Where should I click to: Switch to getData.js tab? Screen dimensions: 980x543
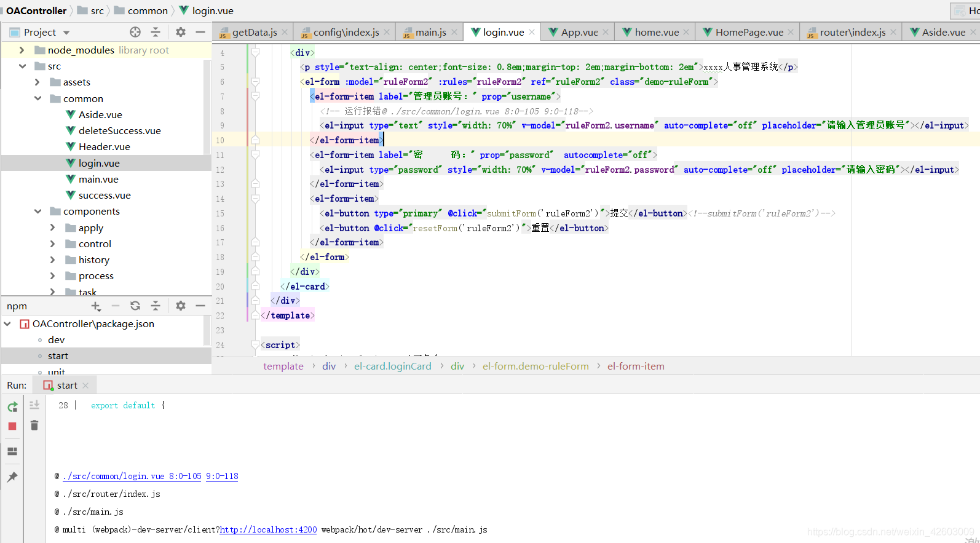pos(254,32)
